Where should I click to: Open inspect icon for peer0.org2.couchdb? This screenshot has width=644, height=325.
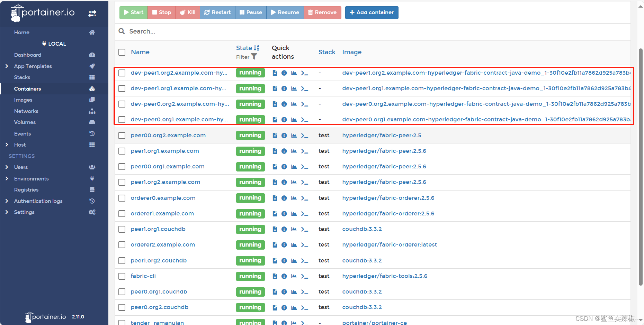284,307
